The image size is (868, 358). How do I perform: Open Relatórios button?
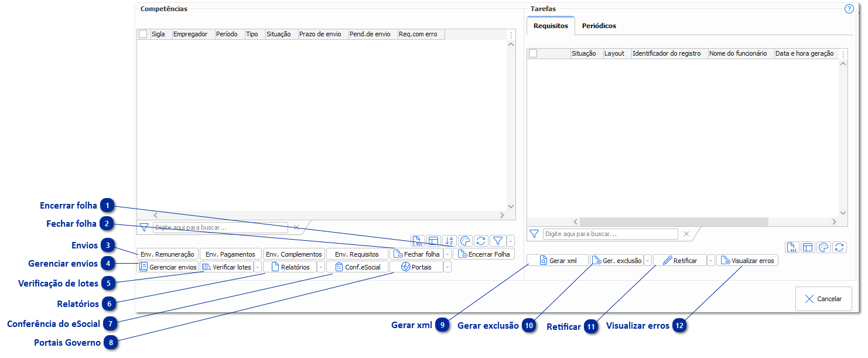[x=290, y=267]
